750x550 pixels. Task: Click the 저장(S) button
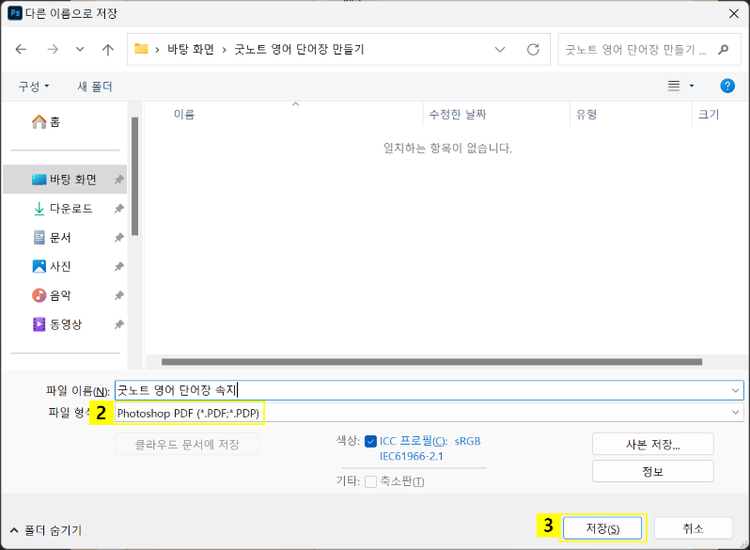pos(603,528)
